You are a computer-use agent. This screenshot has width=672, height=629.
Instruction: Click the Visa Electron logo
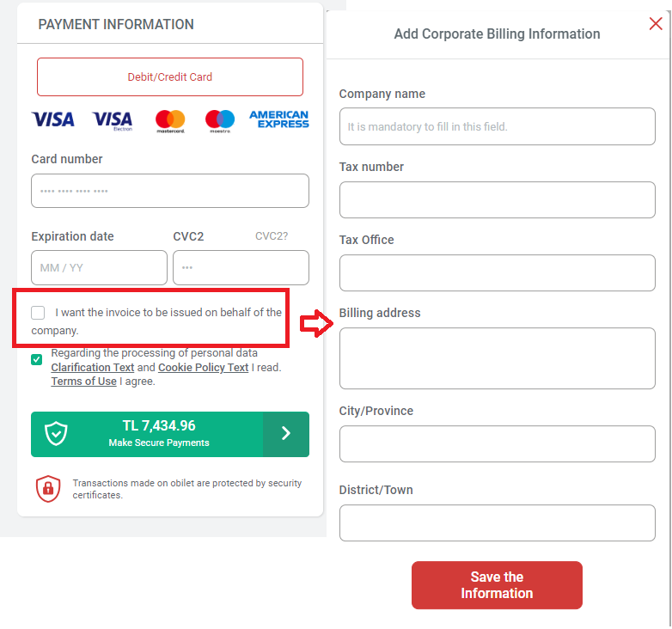(113, 121)
